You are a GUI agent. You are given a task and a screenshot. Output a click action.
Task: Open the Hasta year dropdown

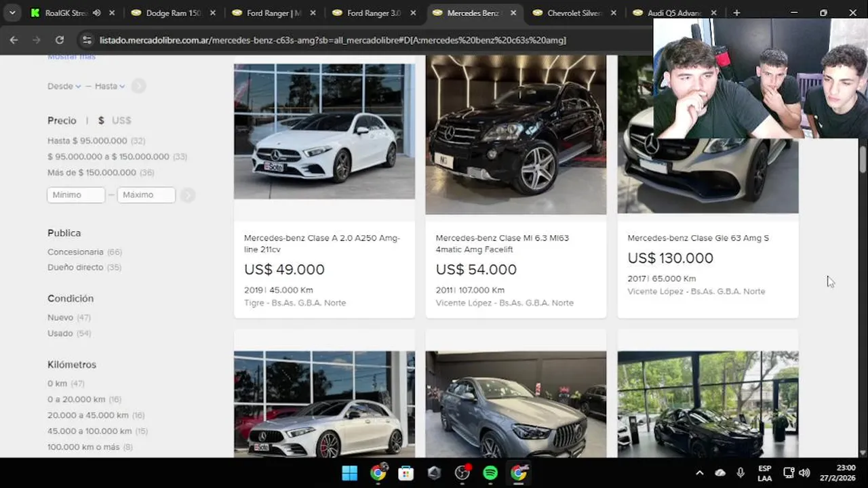(110, 86)
